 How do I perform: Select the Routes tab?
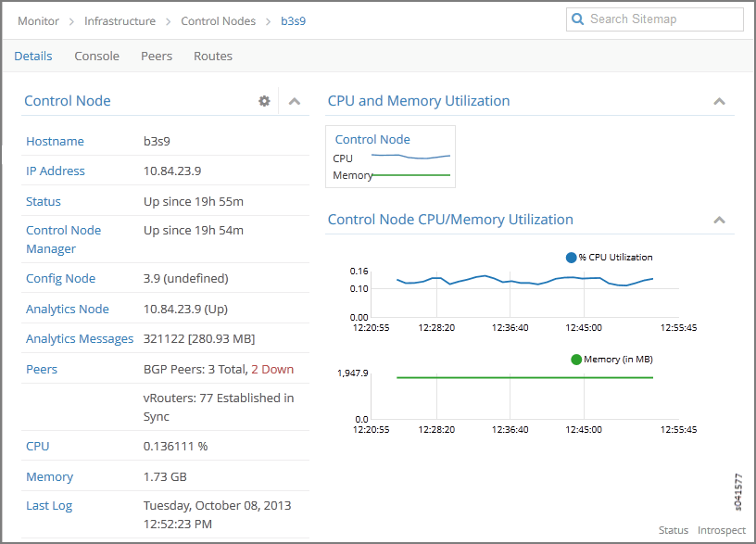tap(213, 57)
